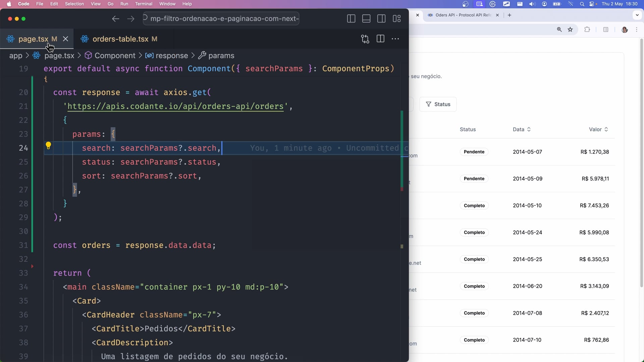Image resolution: width=644 pixels, height=362 pixels.
Task: Open Chrome extensions puzzle icon
Action: click(587, 29)
